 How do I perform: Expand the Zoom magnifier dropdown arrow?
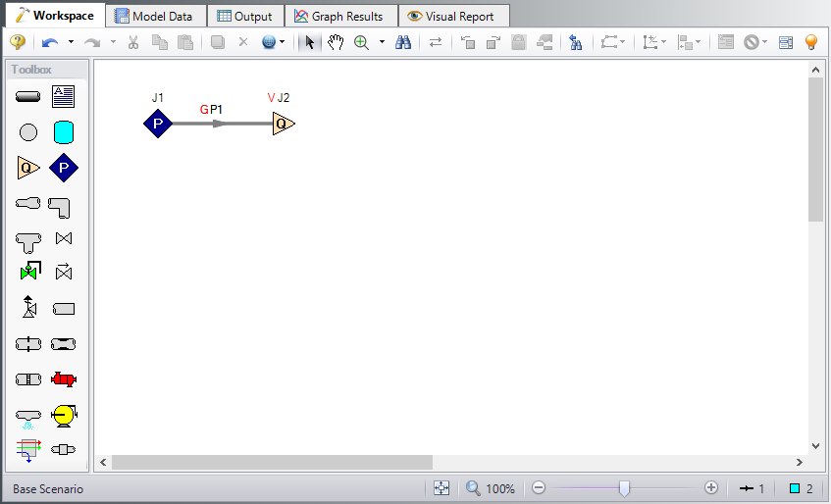coord(382,42)
